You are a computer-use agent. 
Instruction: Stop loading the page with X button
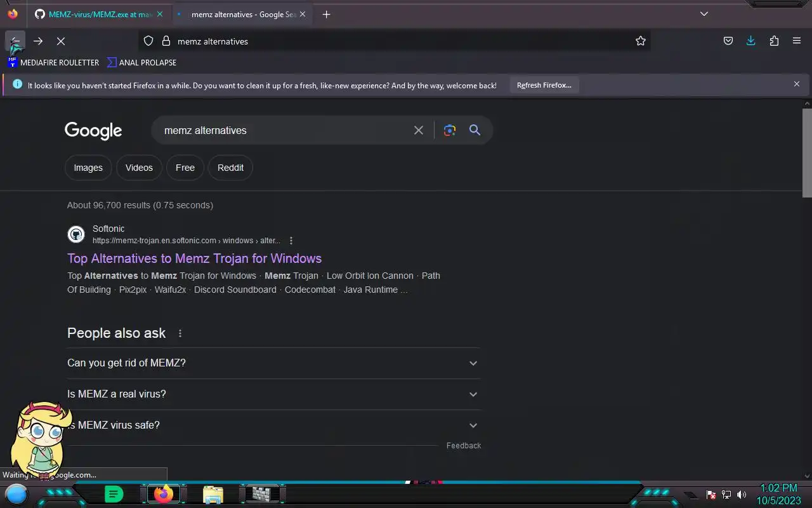pos(61,41)
